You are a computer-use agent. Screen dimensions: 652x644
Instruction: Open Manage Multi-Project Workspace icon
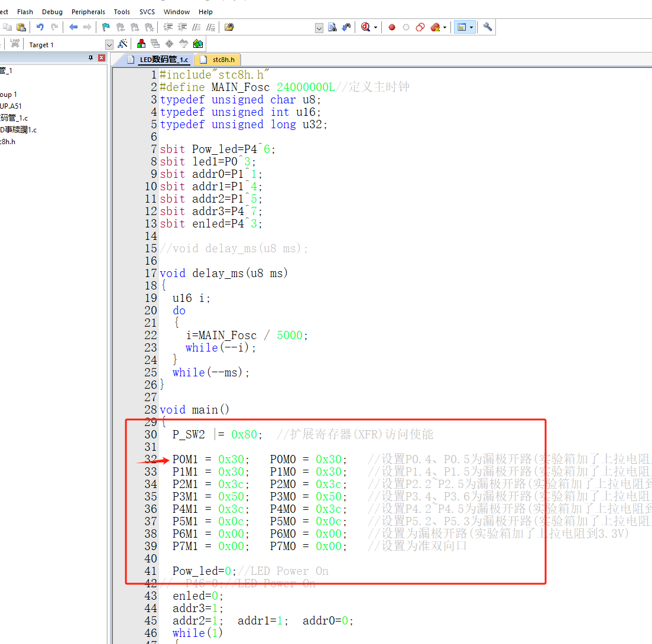tap(155, 44)
